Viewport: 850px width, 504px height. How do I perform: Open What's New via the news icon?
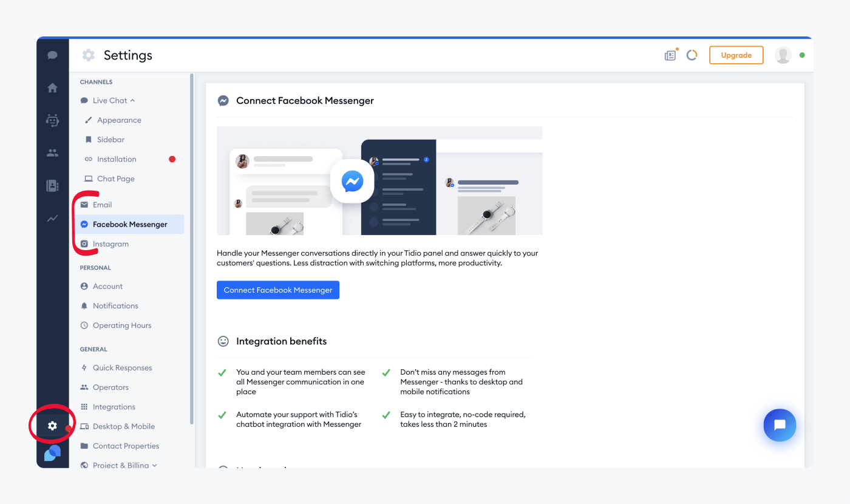670,55
